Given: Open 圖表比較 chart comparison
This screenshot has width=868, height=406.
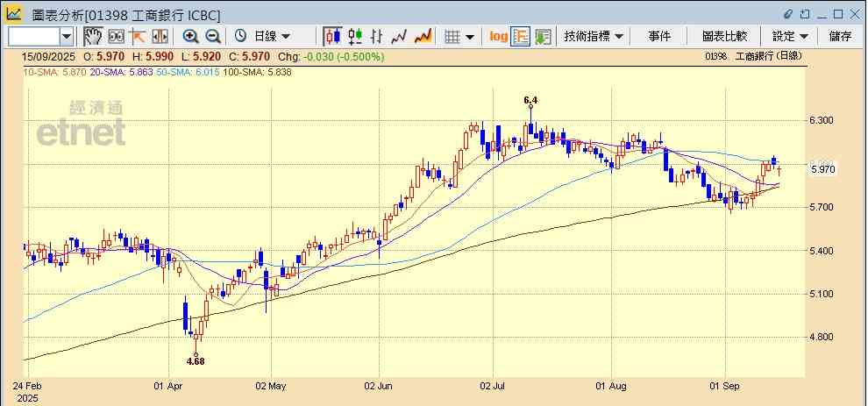Looking at the screenshot, I should (724, 37).
